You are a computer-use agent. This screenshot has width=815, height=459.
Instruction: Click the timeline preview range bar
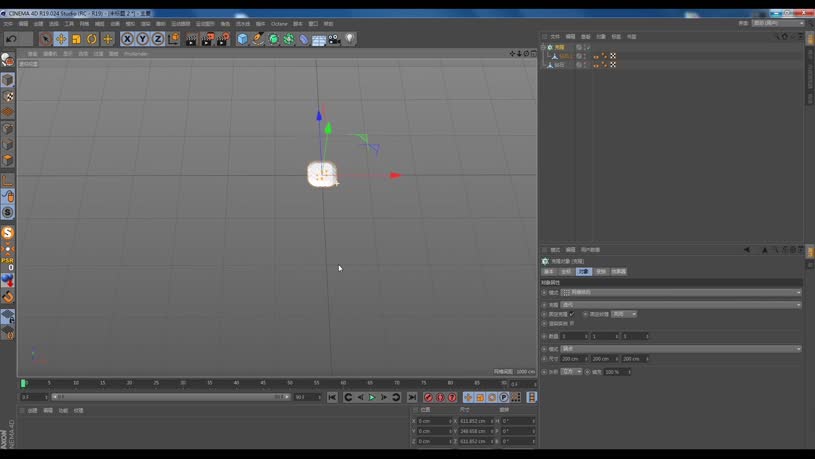coord(169,397)
